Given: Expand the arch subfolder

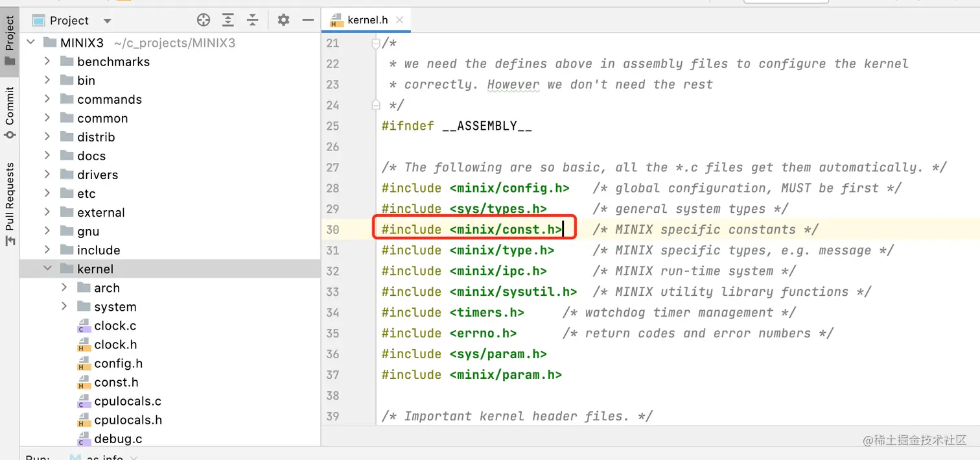Looking at the screenshot, I should 64,287.
